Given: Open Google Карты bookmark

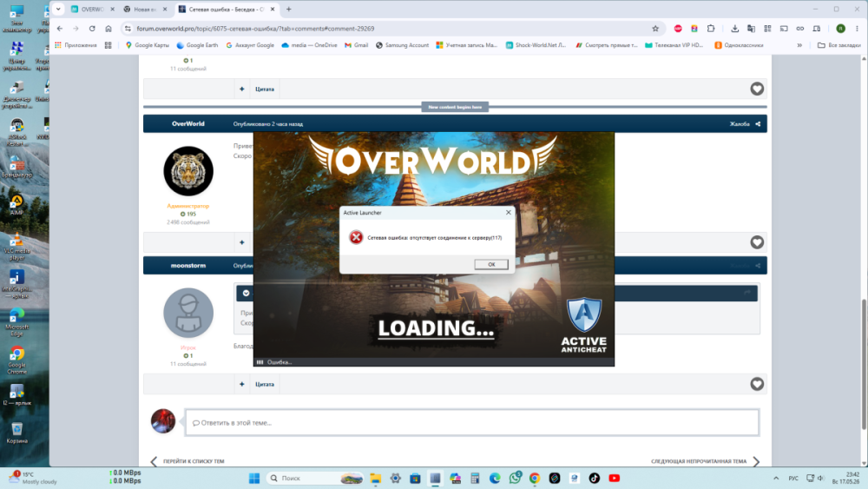Looking at the screenshot, I should (148, 45).
